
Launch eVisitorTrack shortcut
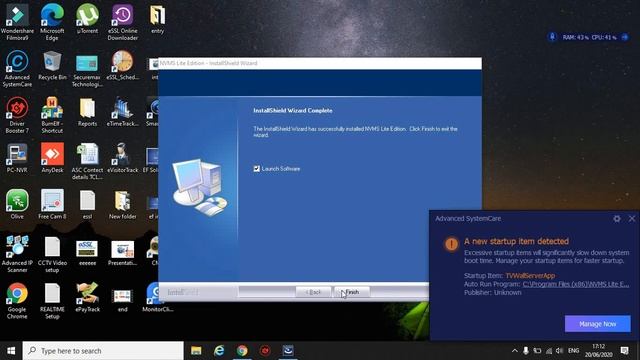click(122, 158)
